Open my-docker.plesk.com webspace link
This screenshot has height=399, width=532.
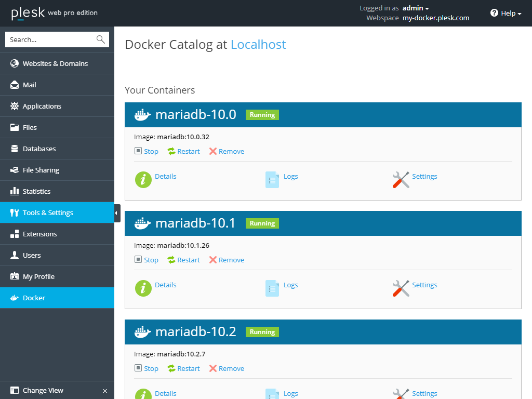436,18
